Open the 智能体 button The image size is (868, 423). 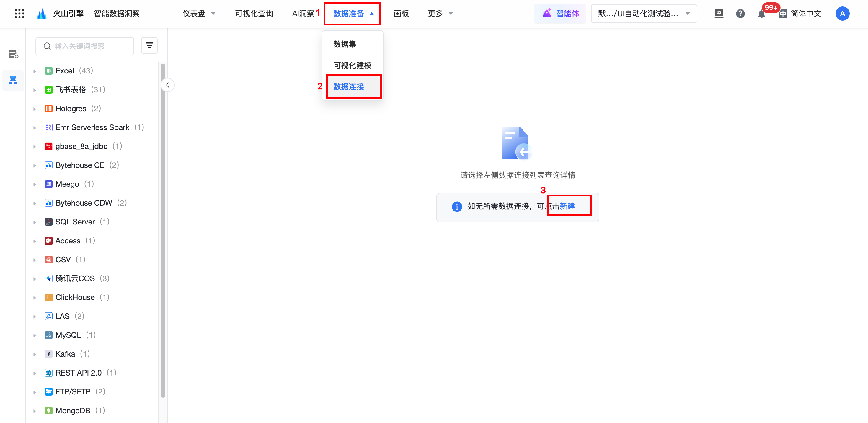pos(560,14)
